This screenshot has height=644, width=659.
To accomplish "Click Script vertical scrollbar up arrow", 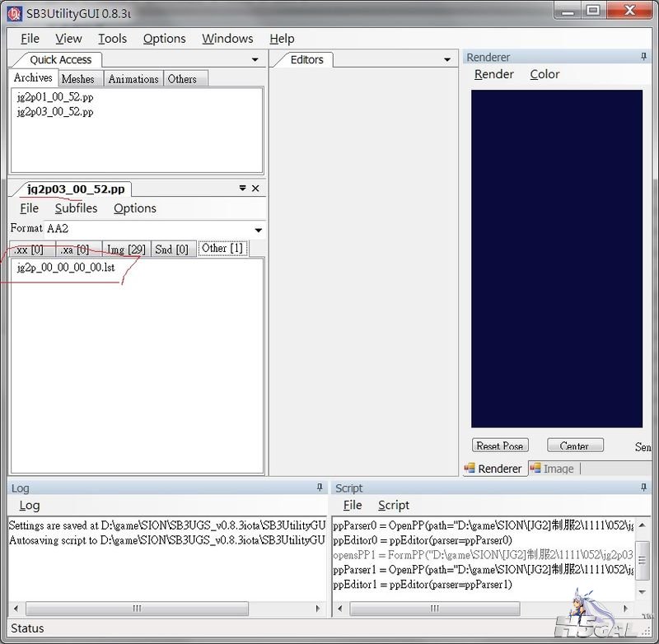I will (642, 525).
